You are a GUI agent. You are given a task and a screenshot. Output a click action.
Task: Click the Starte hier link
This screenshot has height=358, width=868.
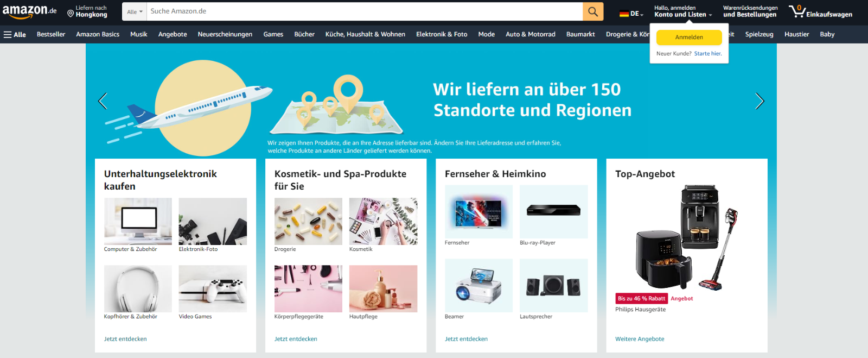click(708, 54)
